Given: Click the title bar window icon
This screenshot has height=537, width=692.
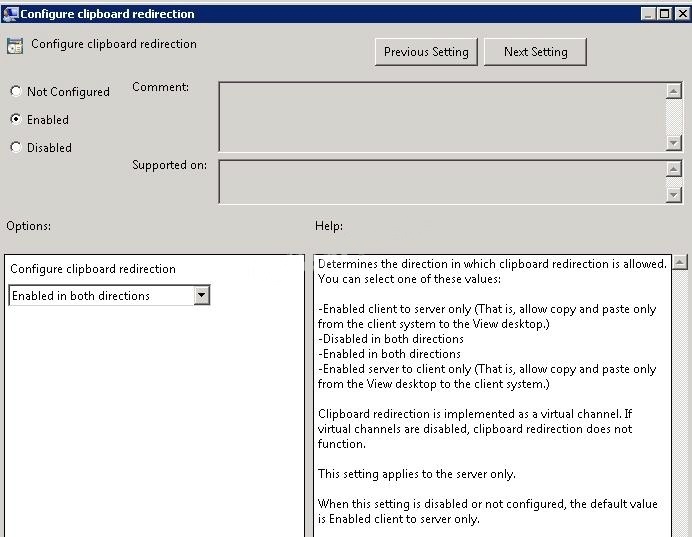Looking at the screenshot, I should click(x=10, y=14).
